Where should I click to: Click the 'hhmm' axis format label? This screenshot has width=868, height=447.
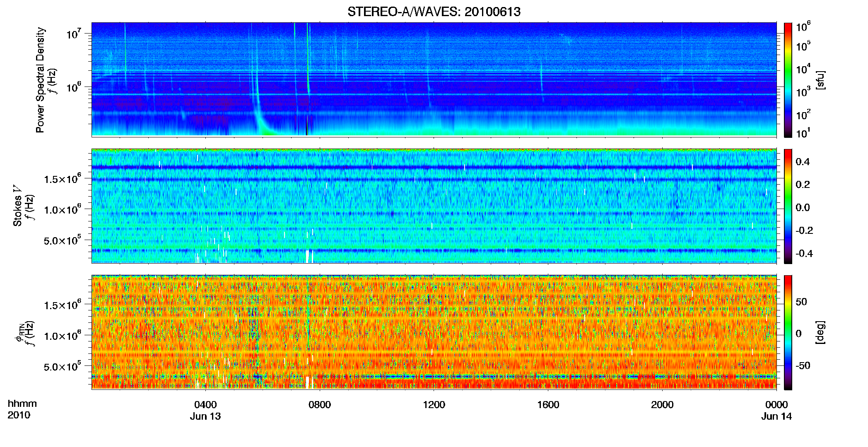[22, 404]
